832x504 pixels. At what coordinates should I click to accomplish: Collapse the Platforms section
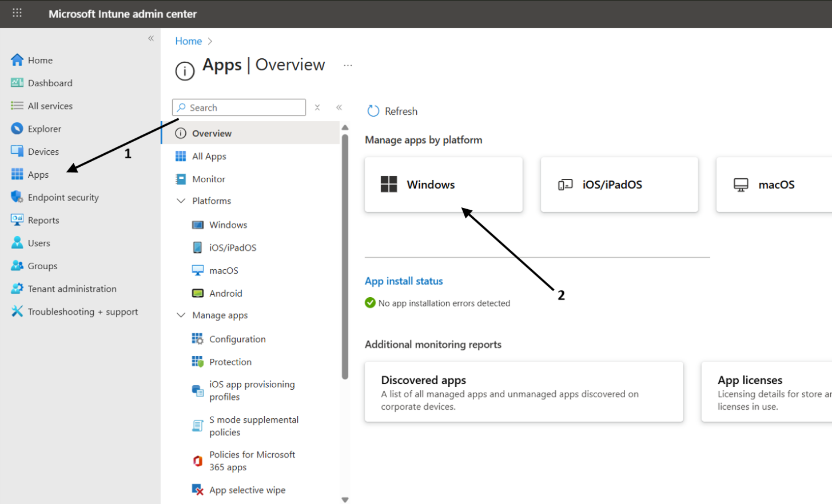point(181,201)
